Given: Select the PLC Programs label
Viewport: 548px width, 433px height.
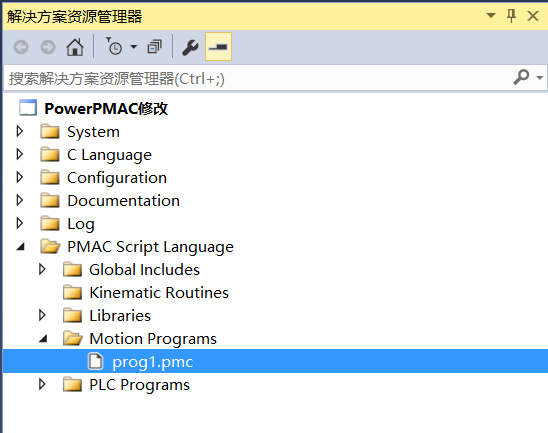Looking at the screenshot, I should click(x=139, y=385).
